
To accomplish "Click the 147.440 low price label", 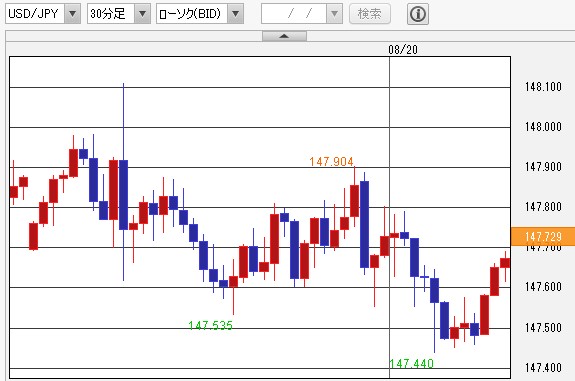I will [411, 363].
